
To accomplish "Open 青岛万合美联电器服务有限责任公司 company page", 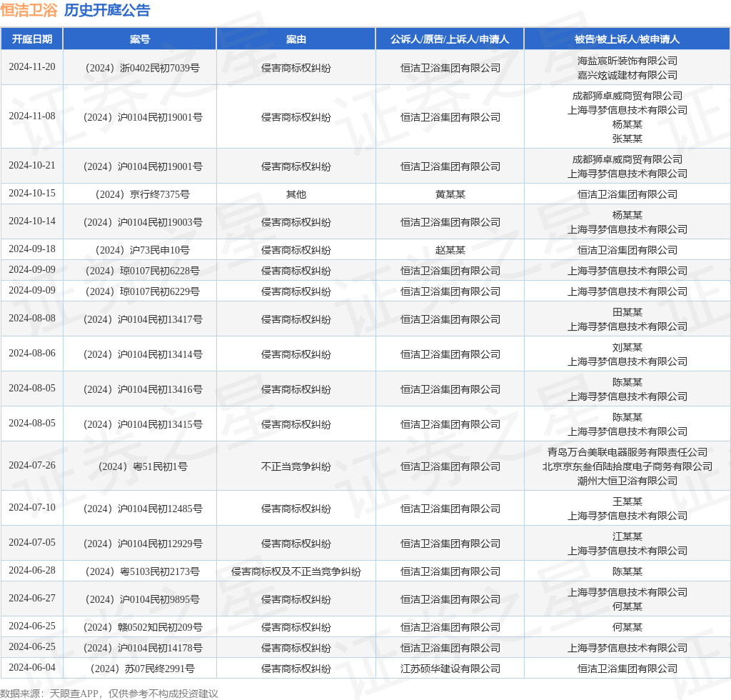I will coord(627,451).
